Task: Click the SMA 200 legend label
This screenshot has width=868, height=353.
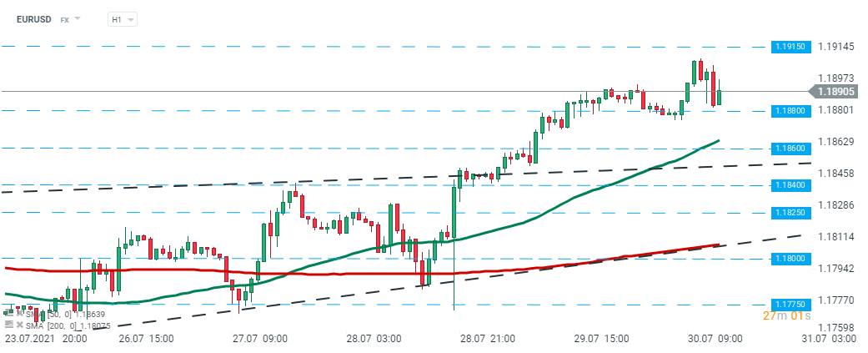Action: (x=54, y=324)
